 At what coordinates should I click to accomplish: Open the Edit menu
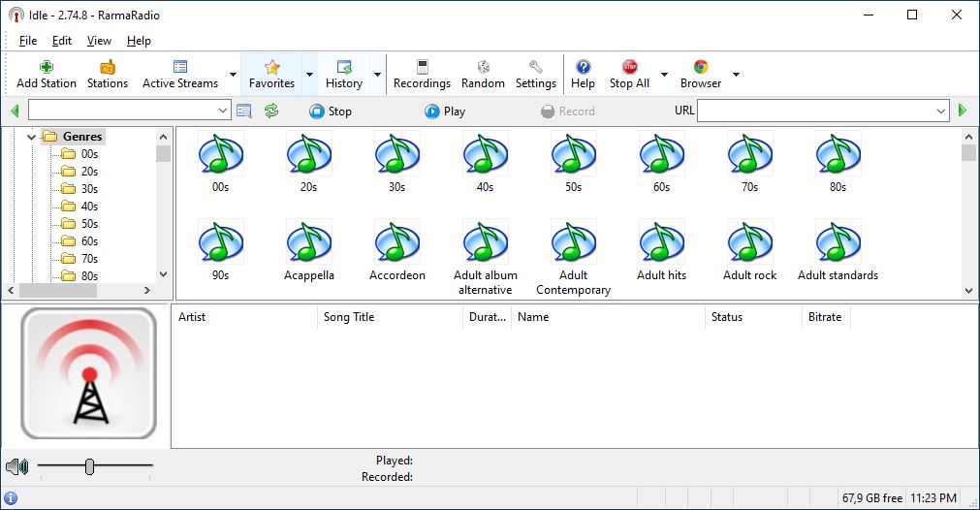point(62,41)
